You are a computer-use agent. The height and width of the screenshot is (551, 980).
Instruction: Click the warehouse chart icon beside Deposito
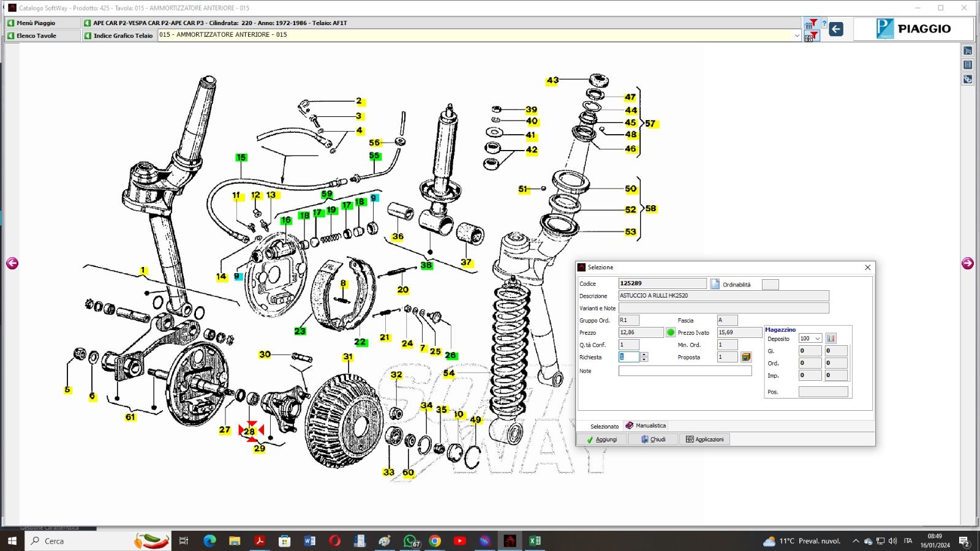coord(831,339)
